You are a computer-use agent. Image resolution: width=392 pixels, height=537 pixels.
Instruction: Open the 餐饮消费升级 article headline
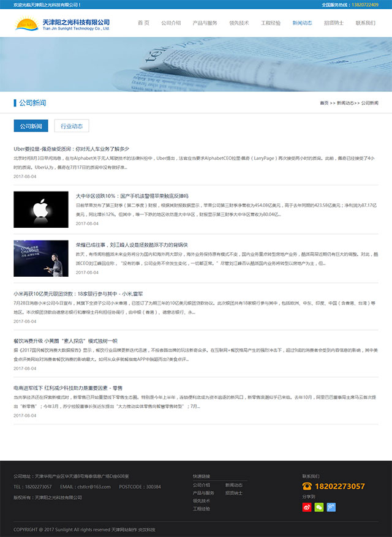[65, 340]
